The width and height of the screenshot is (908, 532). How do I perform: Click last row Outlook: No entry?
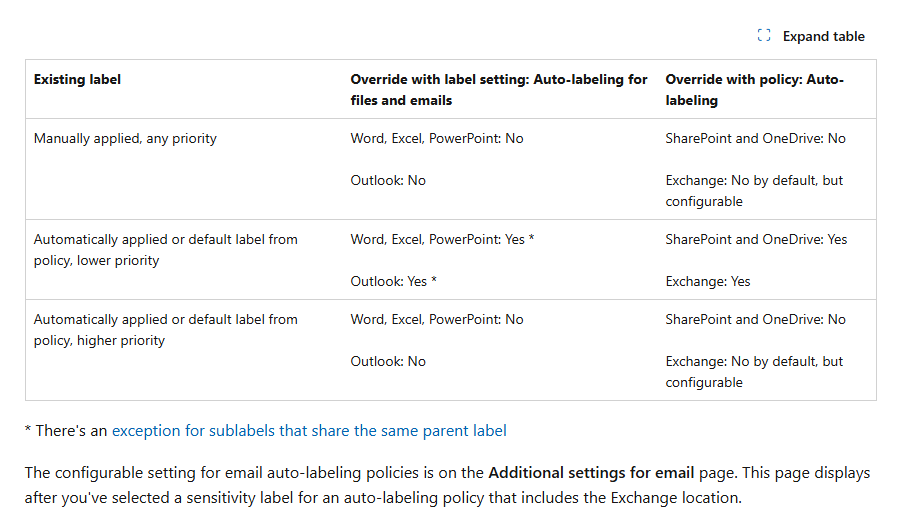388,361
